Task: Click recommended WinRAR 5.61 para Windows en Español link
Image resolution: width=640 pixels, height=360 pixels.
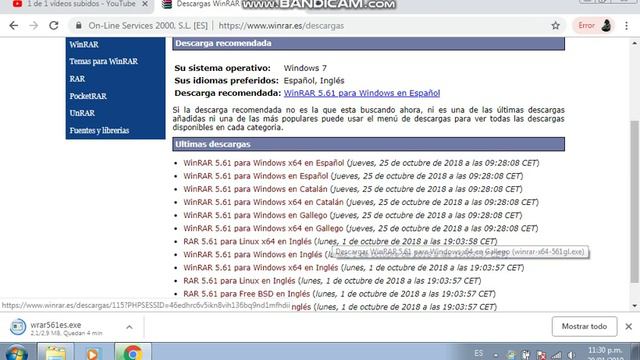Action: 362,93
